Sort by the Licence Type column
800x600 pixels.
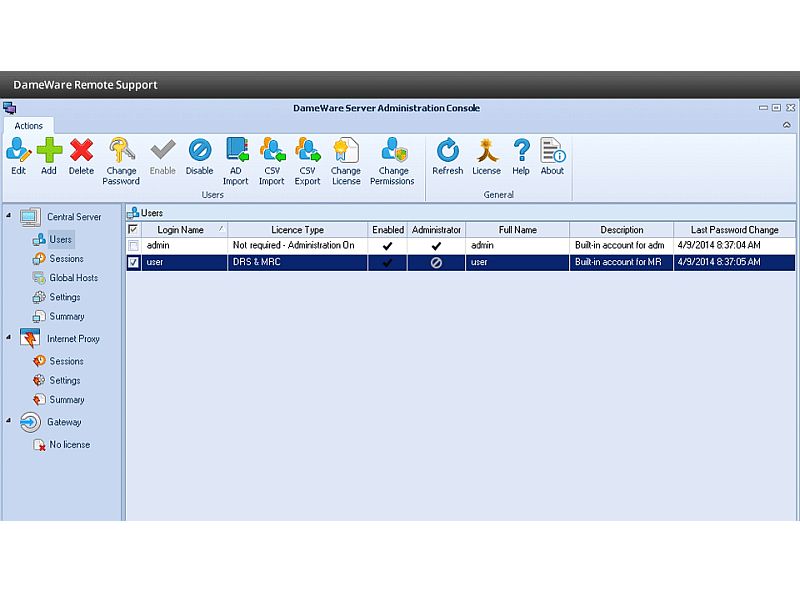pyautogui.click(x=297, y=230)
